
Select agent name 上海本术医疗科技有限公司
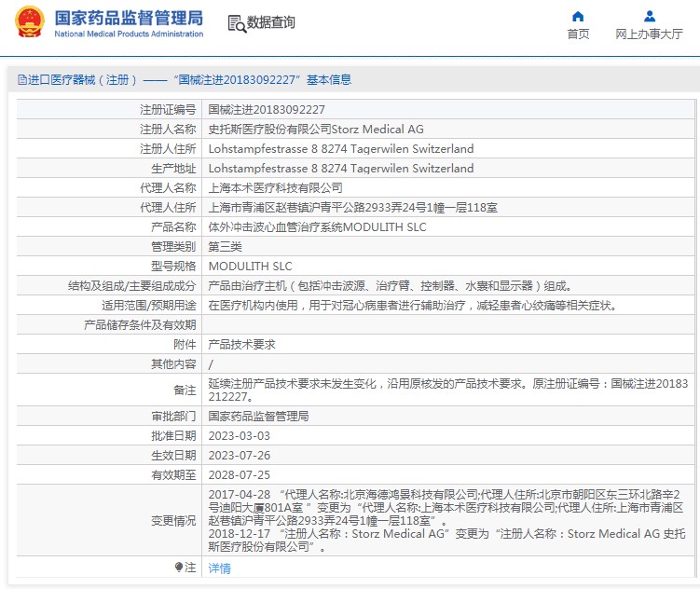(276, 188)
